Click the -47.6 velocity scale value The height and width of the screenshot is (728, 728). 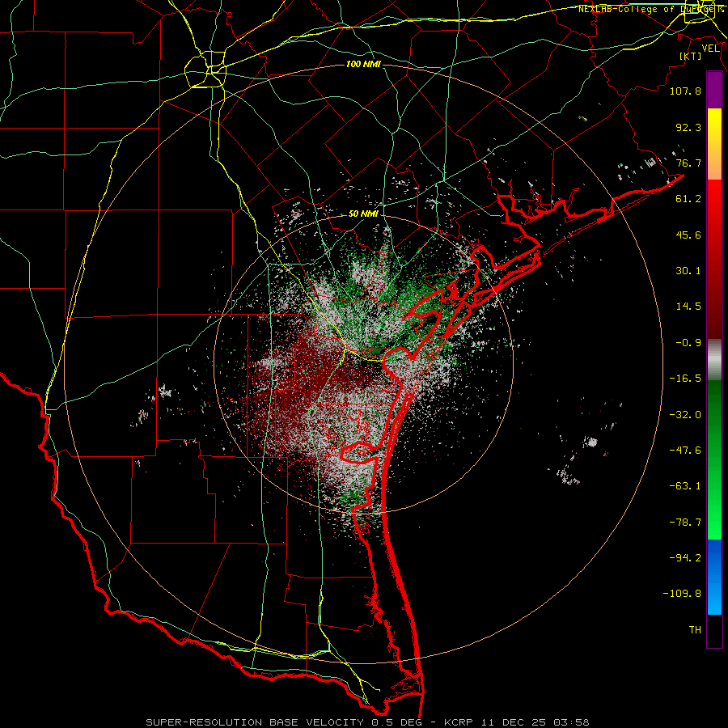coord(685,451)
